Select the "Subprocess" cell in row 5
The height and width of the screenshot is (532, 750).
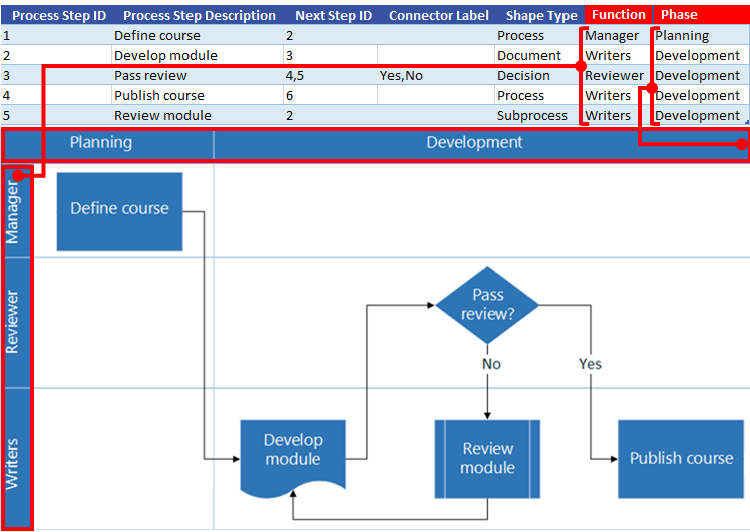coord(532,115)
